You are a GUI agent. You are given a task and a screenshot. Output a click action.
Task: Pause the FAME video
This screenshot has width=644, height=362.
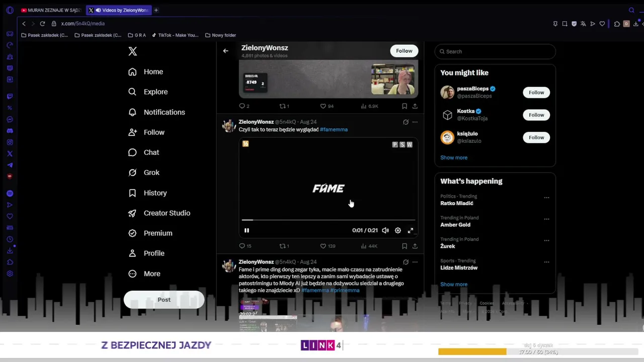[247, 230]
